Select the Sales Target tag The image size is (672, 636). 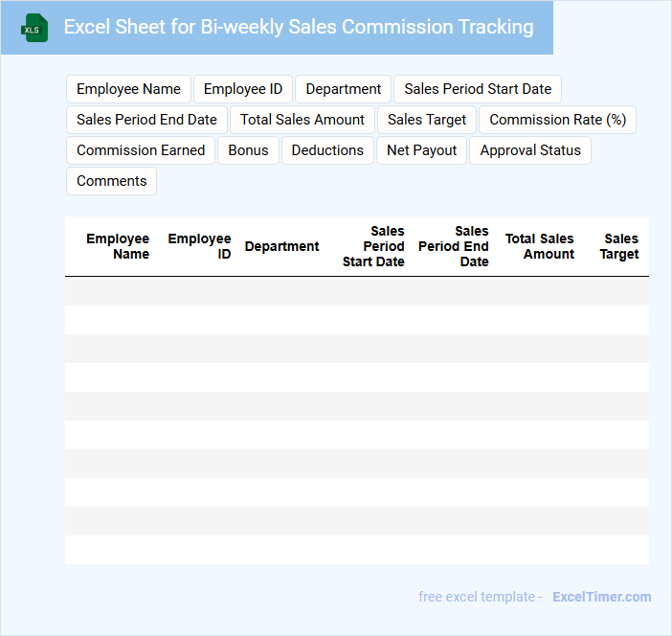(x=427, y=120)
